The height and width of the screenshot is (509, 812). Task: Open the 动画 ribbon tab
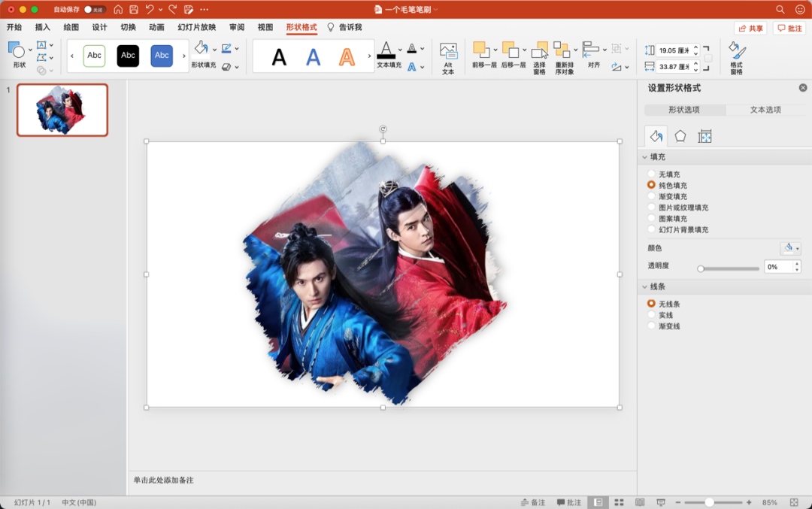pos(156,28)
